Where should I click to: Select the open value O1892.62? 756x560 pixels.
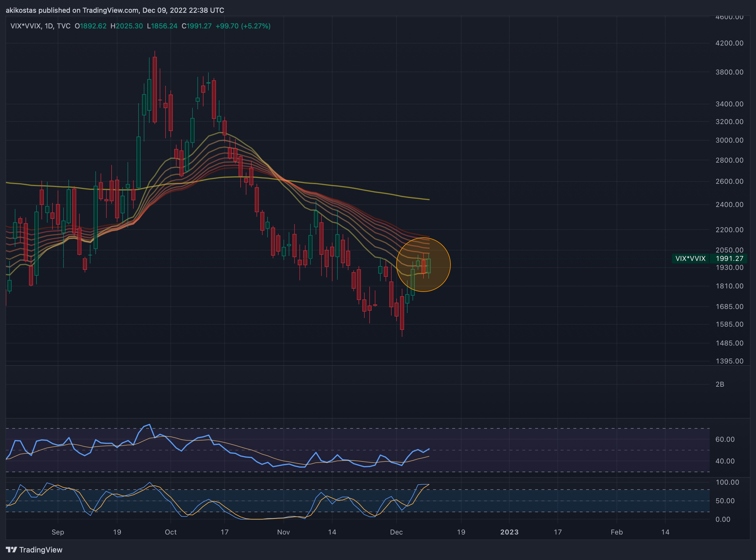pyautogui.click(x=90, y=26)
